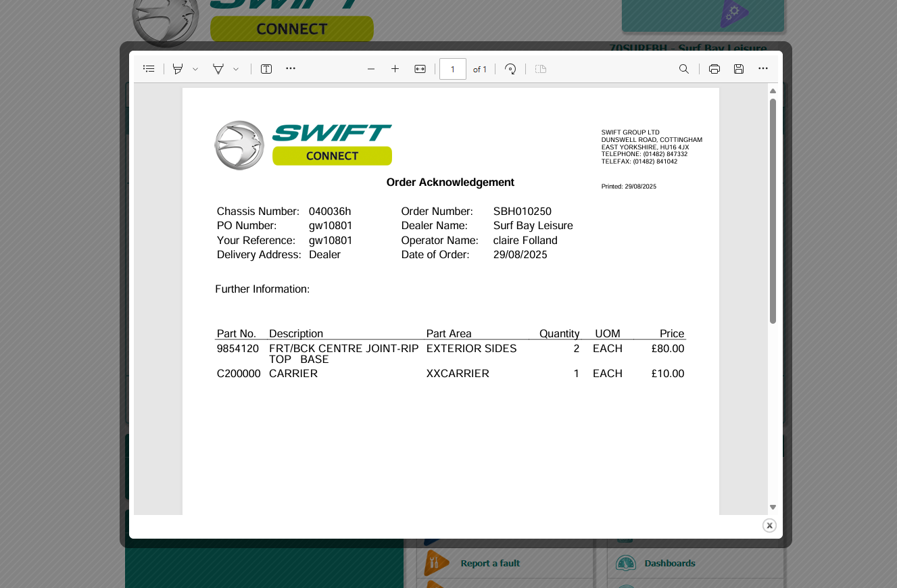Click the Printed: 29/08/2025 text
The width and height of the screenshot is (897, 588).
pos(629,187)
